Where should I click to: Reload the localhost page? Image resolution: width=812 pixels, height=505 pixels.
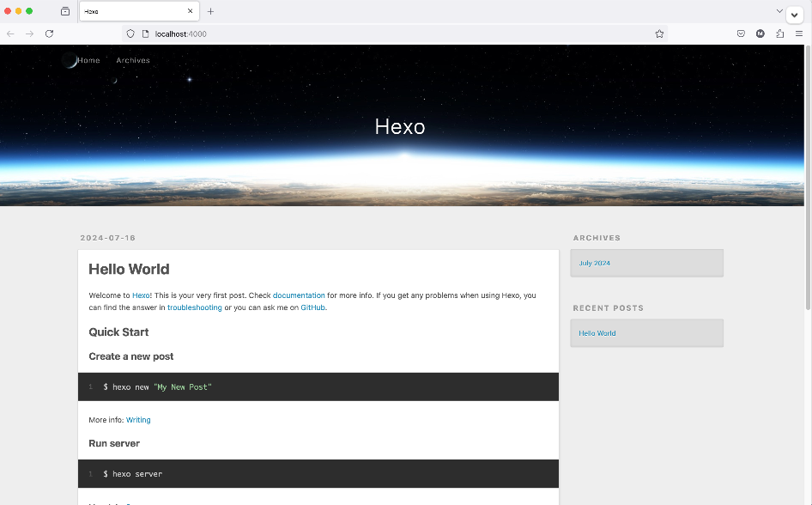point(49,33)
